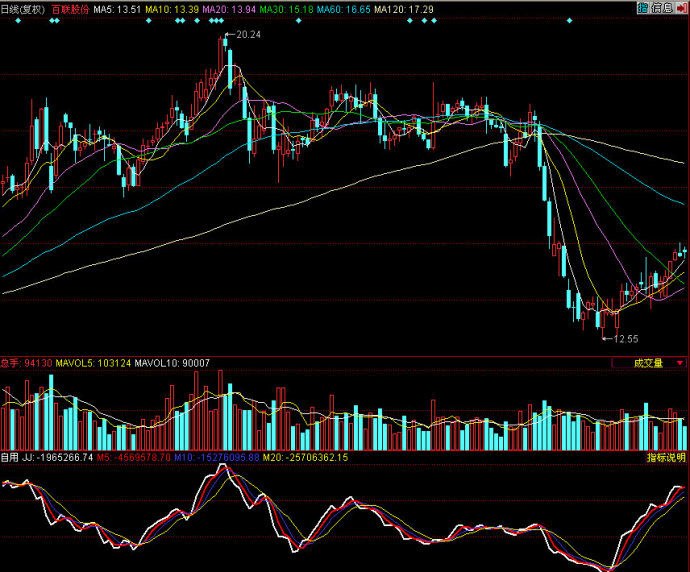Click the red arrow collapse-panel icon

(x=682, y=7)
